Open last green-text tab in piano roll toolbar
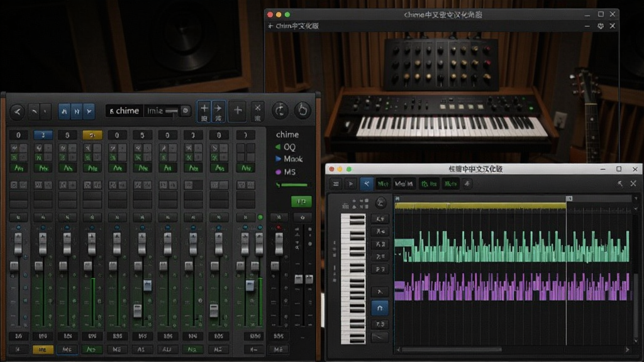 tap(450, 184)
